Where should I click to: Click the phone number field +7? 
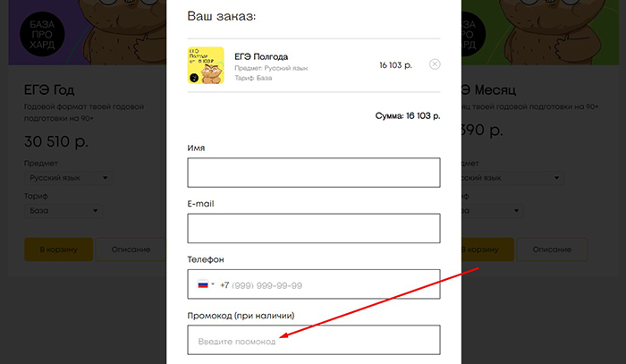(314, 284)
